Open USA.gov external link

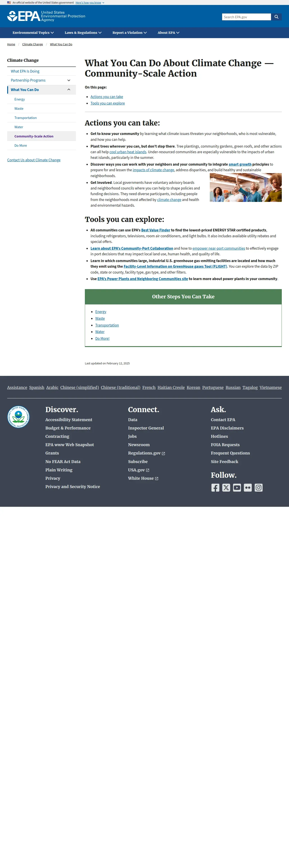139,470
